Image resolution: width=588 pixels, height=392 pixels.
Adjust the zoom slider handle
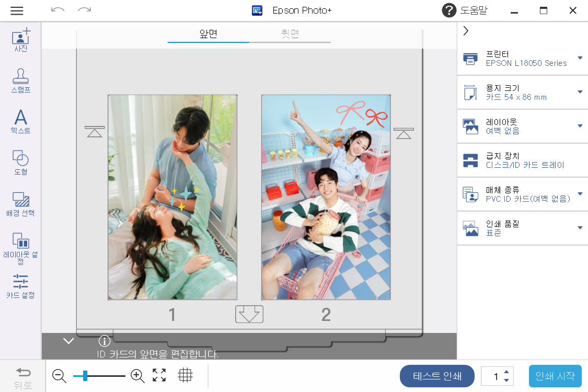click(85, 375)
